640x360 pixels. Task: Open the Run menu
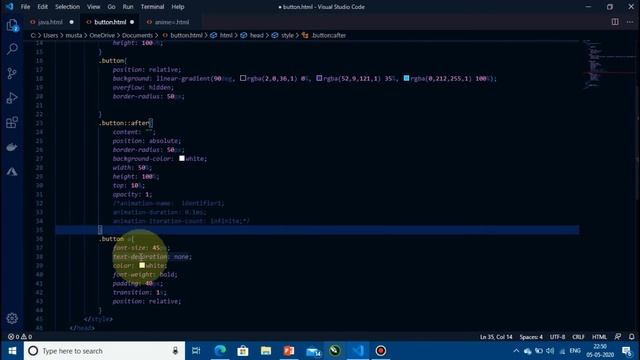(128, 7)
